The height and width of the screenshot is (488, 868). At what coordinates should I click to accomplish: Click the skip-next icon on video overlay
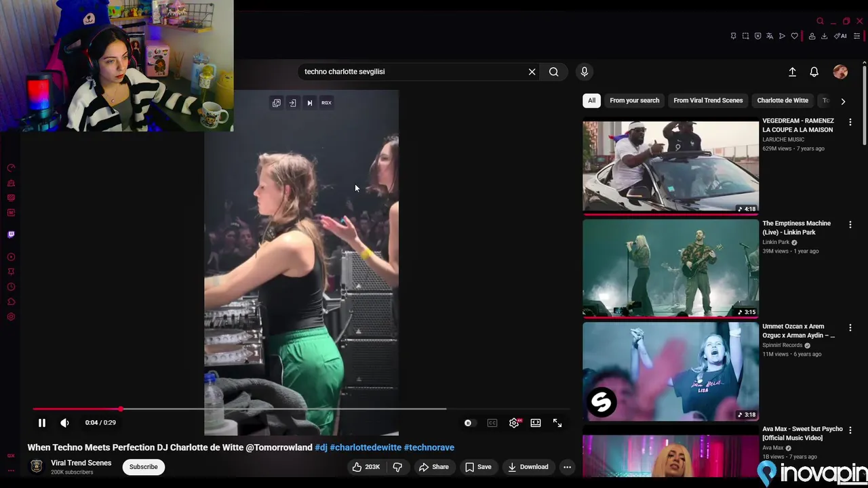point(310,103)
